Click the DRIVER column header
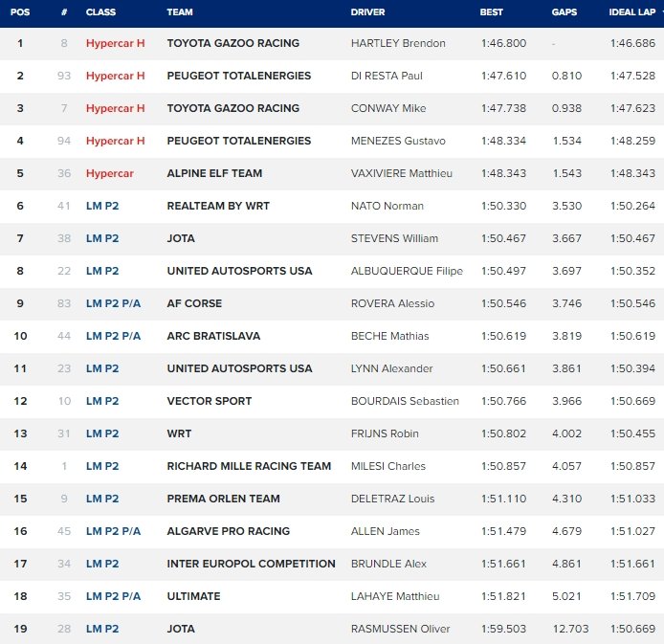The height and width of the screenshot is (644, 664). 369,12
